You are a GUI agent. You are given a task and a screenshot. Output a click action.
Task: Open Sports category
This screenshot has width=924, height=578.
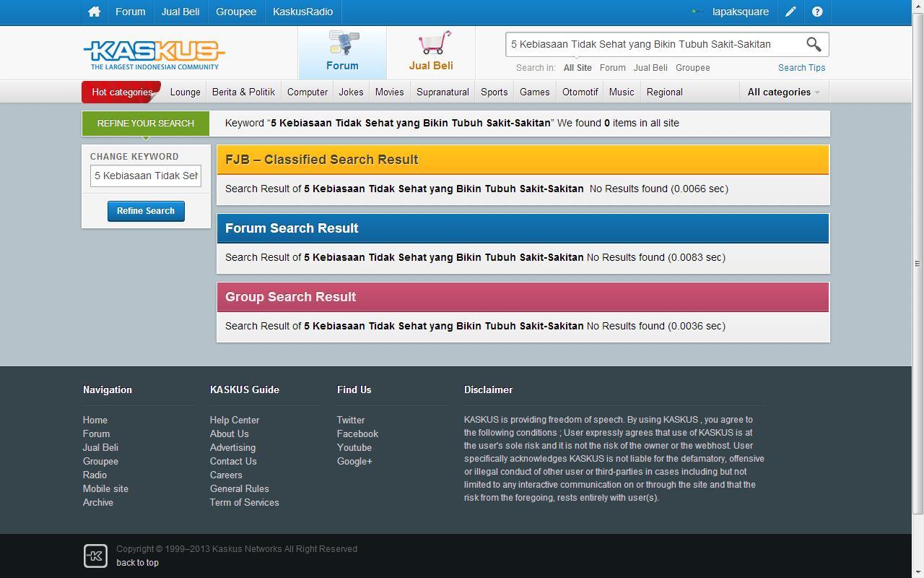pyautogui.click(x=494, y=92)
